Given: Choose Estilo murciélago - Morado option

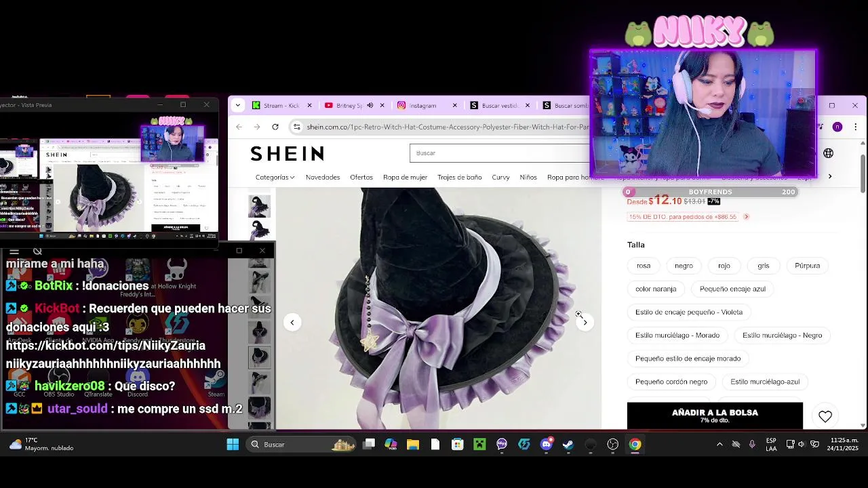Looking at the screenshot, I should point(677,335).
